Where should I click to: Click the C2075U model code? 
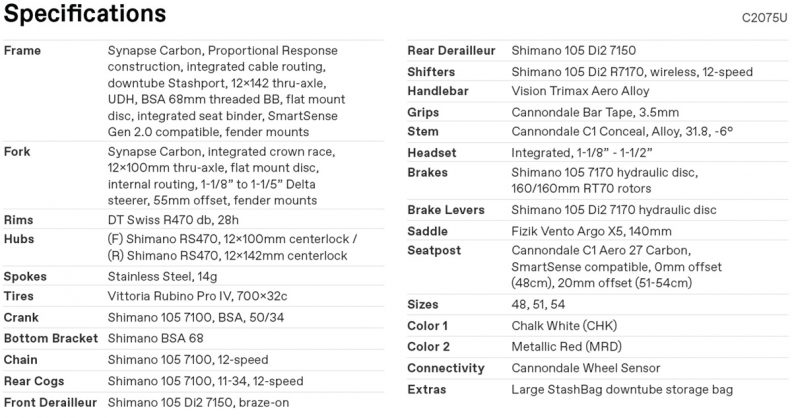click(x=764, y=17)
